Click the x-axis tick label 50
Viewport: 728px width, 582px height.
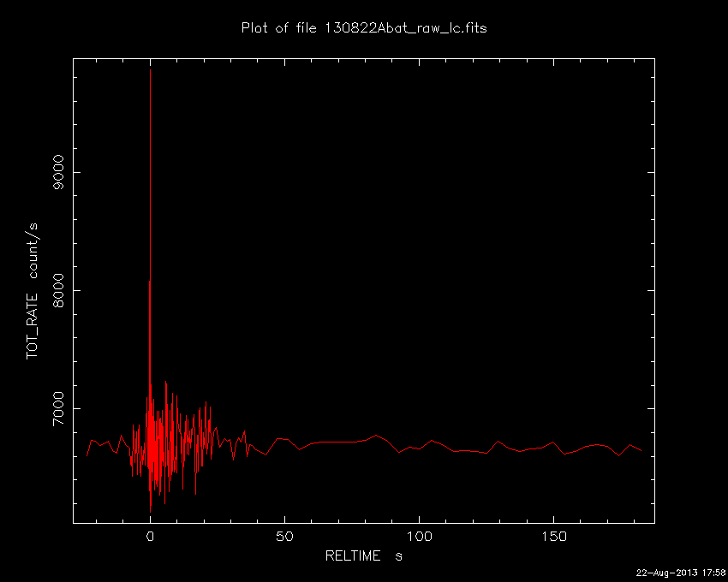point(284,537)
